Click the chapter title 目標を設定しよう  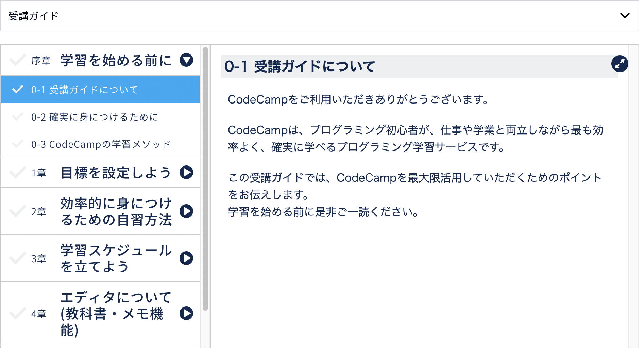(116, 173)
